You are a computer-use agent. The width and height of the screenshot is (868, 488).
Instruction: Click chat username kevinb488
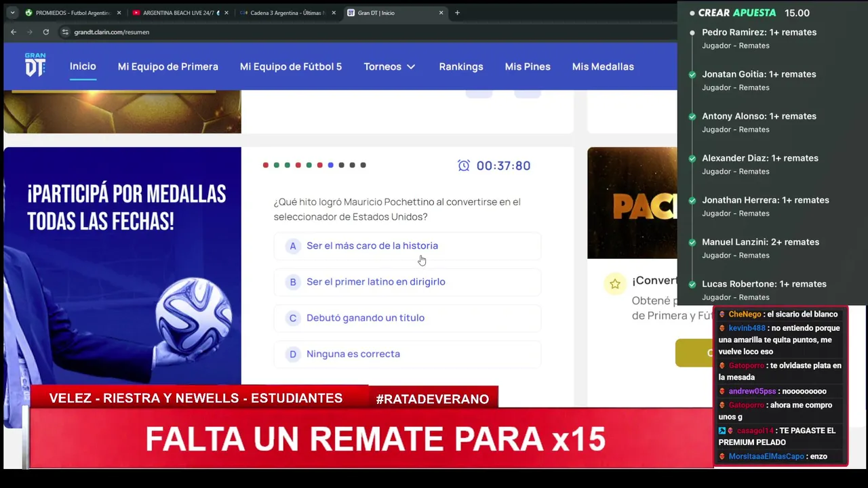(x=747, y=328)
